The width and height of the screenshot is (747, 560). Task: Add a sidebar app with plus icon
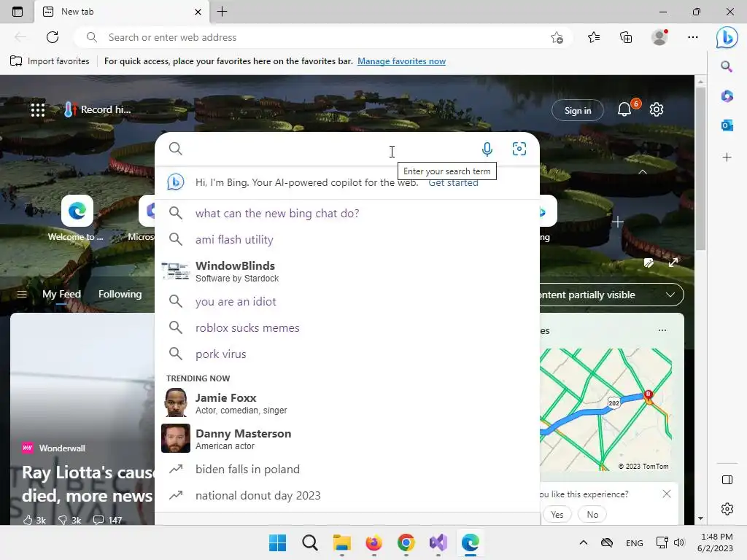point(727,157)
